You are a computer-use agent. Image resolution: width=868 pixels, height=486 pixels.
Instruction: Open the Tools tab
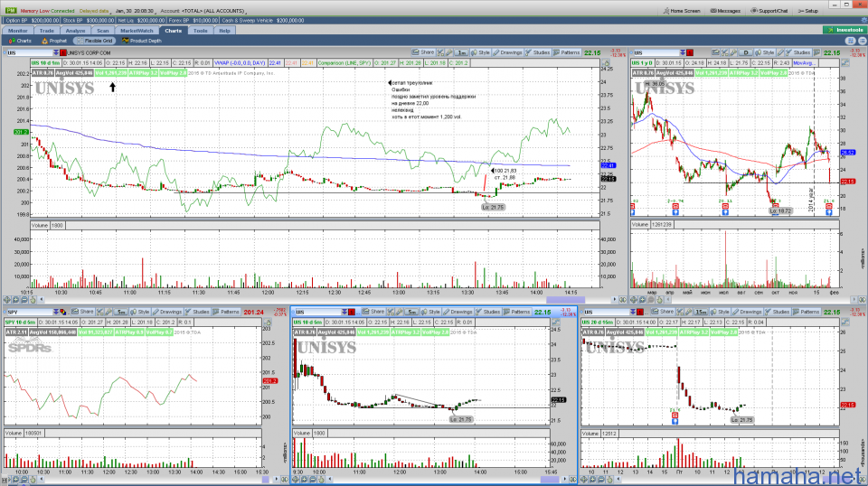click(x=201, y=31)
